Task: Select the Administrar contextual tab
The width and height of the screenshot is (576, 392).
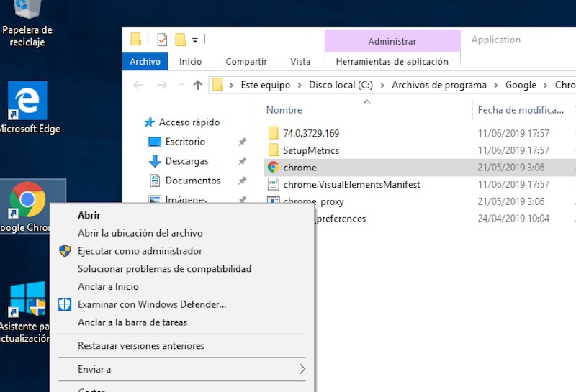Action: pyautogui.click(x=392, y=41)
